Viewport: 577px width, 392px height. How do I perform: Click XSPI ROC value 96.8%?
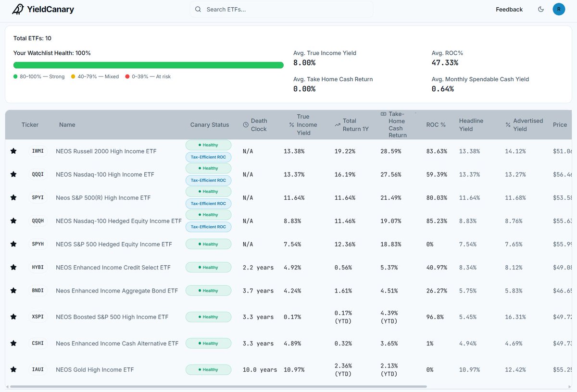(x=435, y=317)
